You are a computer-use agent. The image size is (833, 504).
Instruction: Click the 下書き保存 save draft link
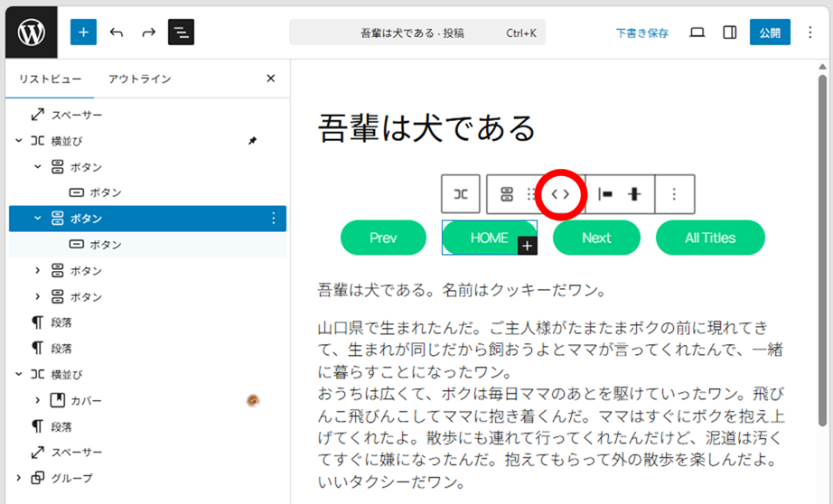pos(642,33)
